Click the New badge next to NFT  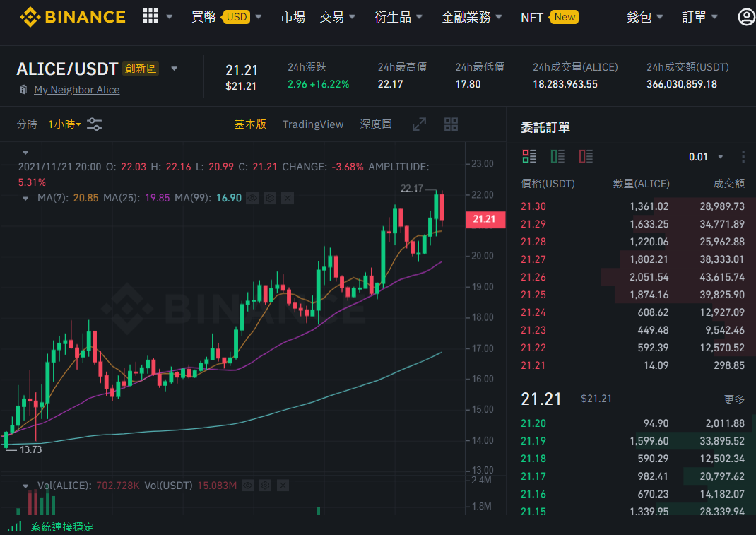click(x=564, y=17)
